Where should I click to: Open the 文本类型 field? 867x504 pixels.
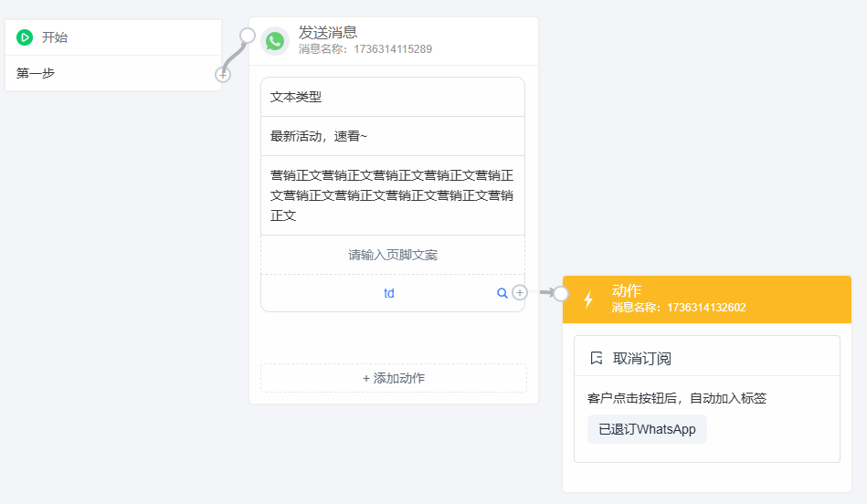pyautogui.click(x=393, y=98)
